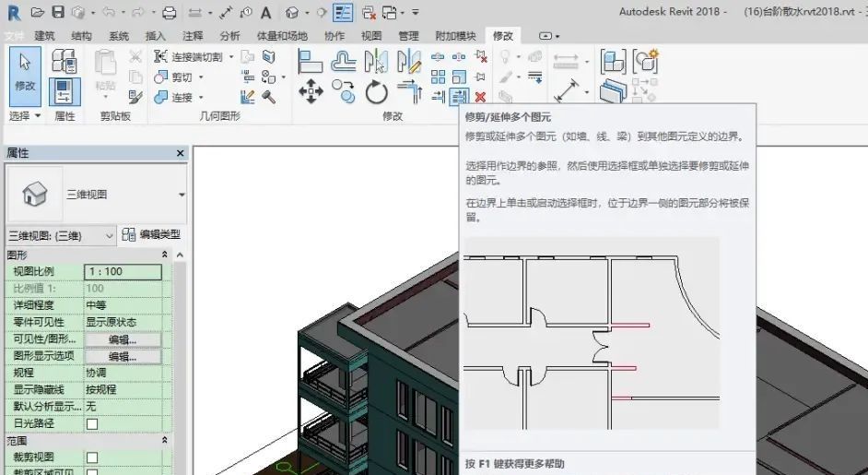Click the red X Delete icon
Image resolution: width=868 pixels, height=475 pixels.
480,96
